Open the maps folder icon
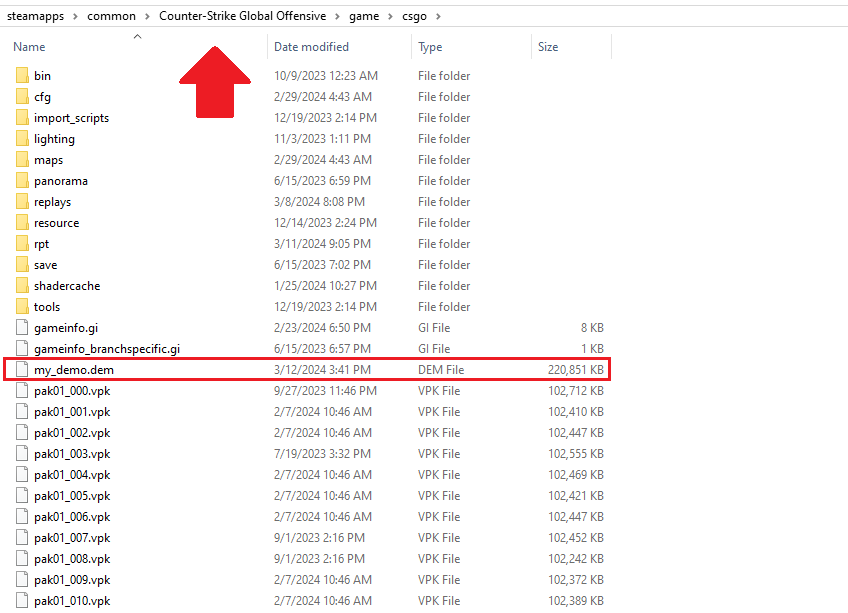 [x=21, y=159]
